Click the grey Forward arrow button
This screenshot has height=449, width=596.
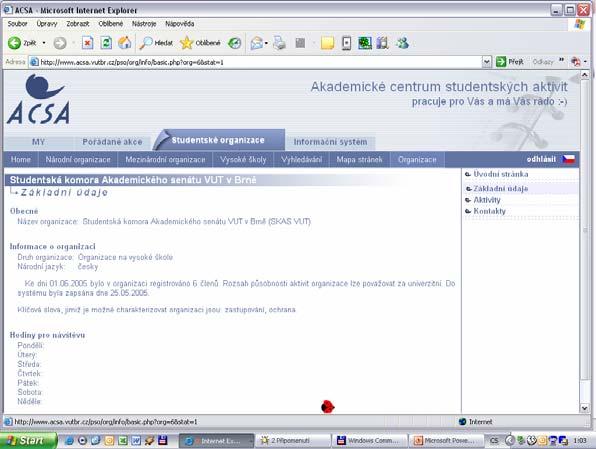60,43
